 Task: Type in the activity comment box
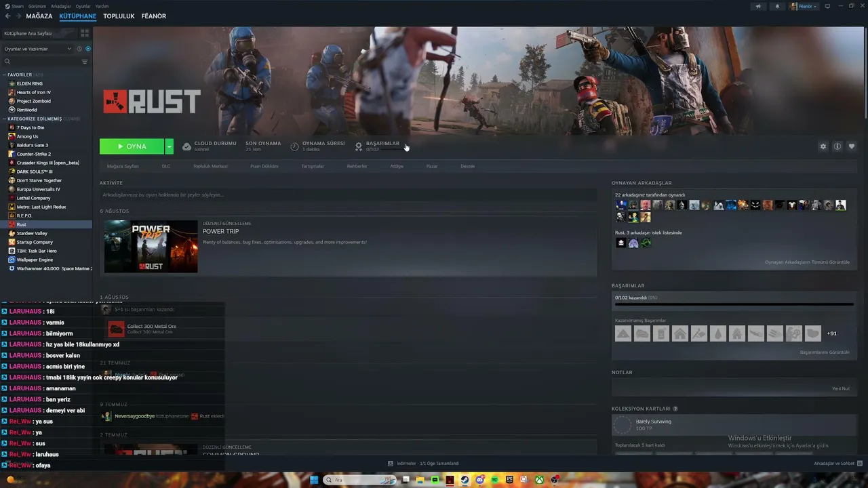[x=349, y=195]
